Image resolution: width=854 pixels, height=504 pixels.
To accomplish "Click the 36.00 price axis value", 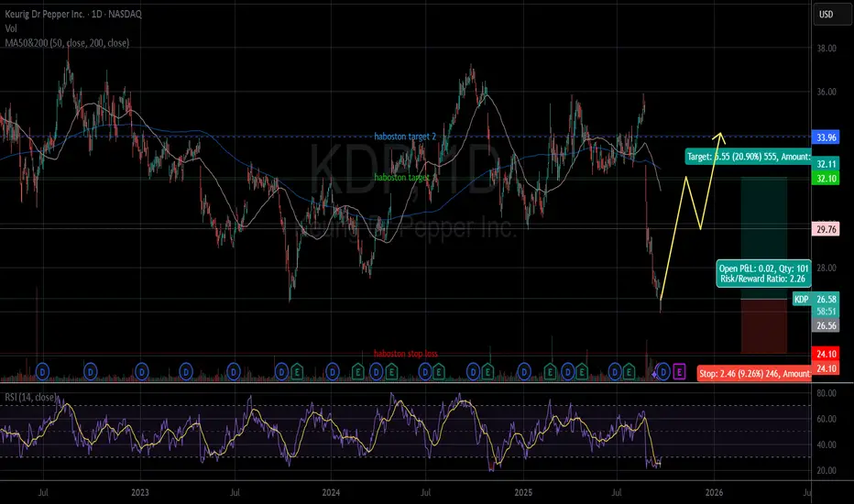I will 827,92.
